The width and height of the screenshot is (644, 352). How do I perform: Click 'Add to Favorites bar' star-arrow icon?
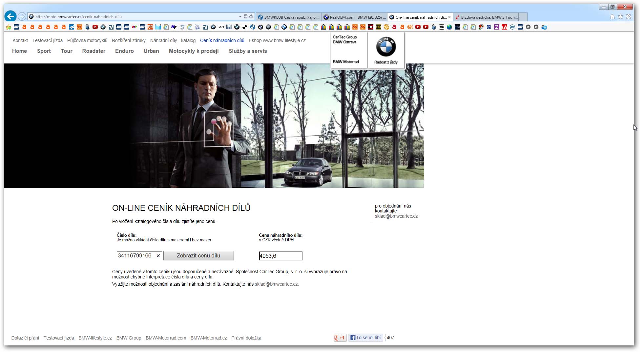click(9, 27)
